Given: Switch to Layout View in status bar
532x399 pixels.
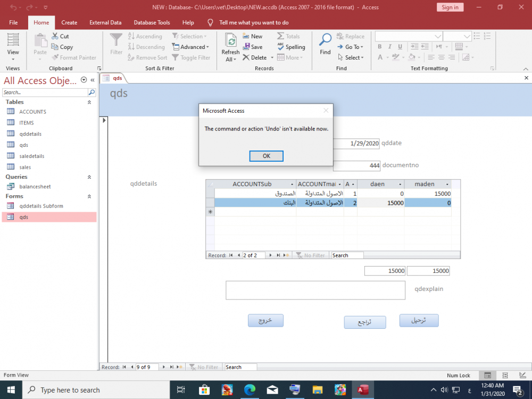Looking at the screenshot, I should (505, 375).
